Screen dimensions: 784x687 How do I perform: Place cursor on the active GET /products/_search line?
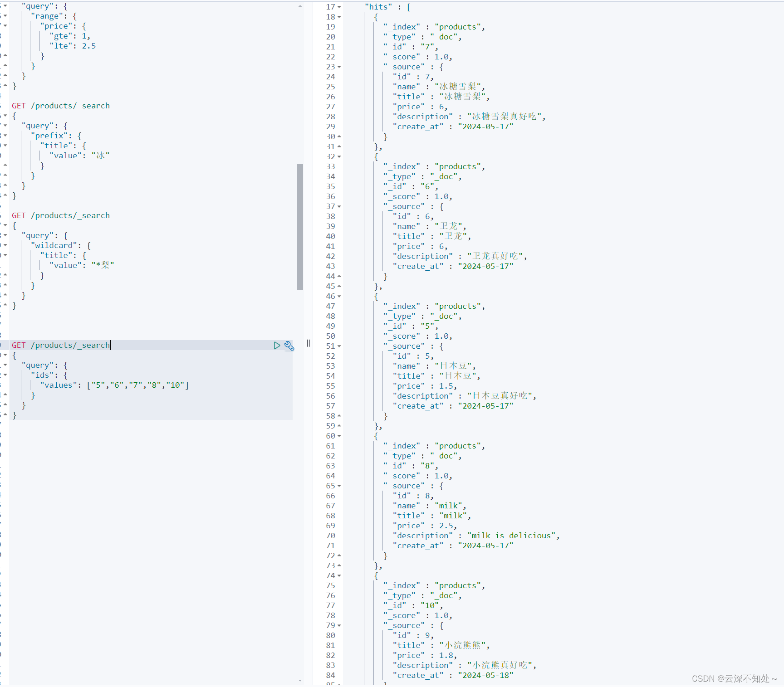click(61, 346)
